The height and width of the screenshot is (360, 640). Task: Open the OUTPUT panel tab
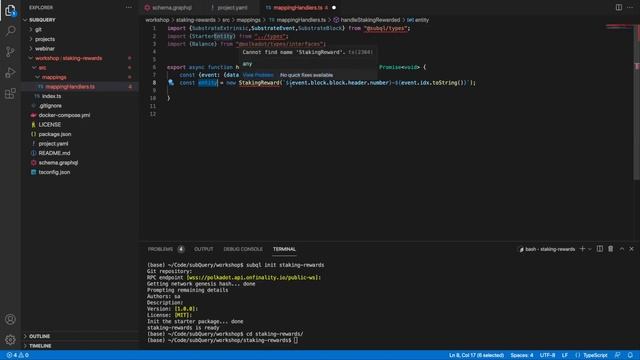(x=204, y=249)
